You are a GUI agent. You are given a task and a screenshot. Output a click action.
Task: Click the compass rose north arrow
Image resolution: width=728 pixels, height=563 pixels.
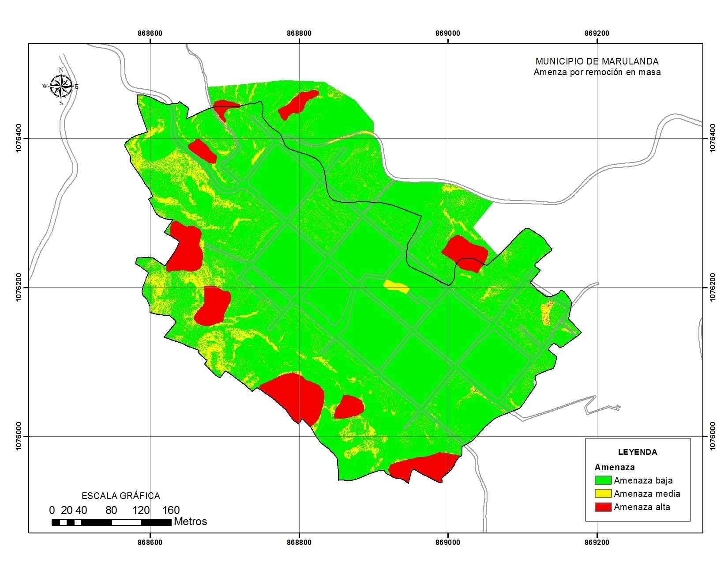coord(61,86)
